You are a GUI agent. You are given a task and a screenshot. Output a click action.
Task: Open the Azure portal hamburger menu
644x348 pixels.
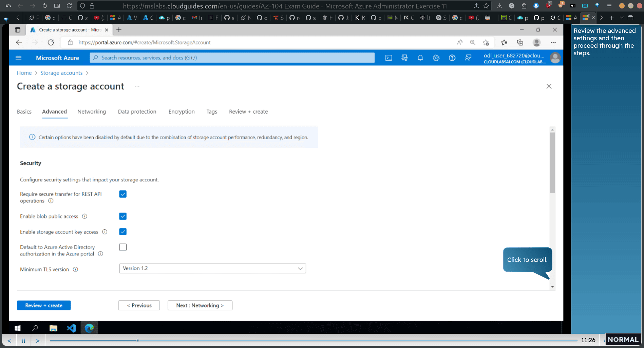point(19,58)
